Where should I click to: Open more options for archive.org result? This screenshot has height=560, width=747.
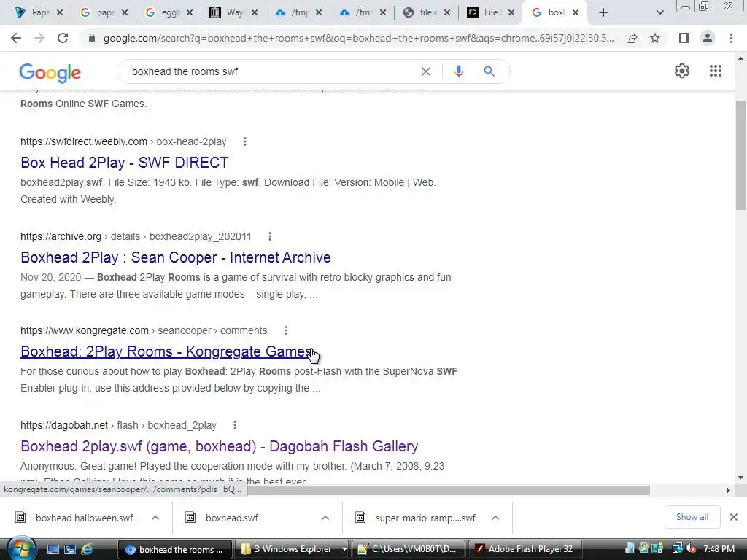click(270, 236)
